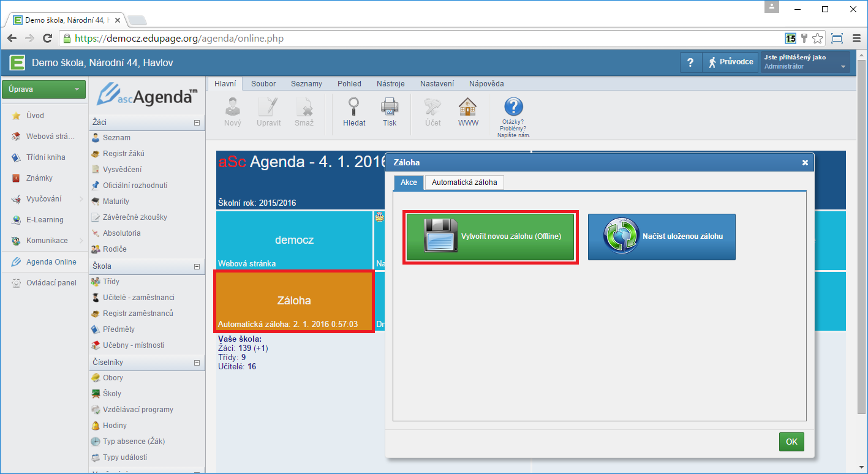
Task: Select the Hlavní ribbon tab
Action: 225,84
